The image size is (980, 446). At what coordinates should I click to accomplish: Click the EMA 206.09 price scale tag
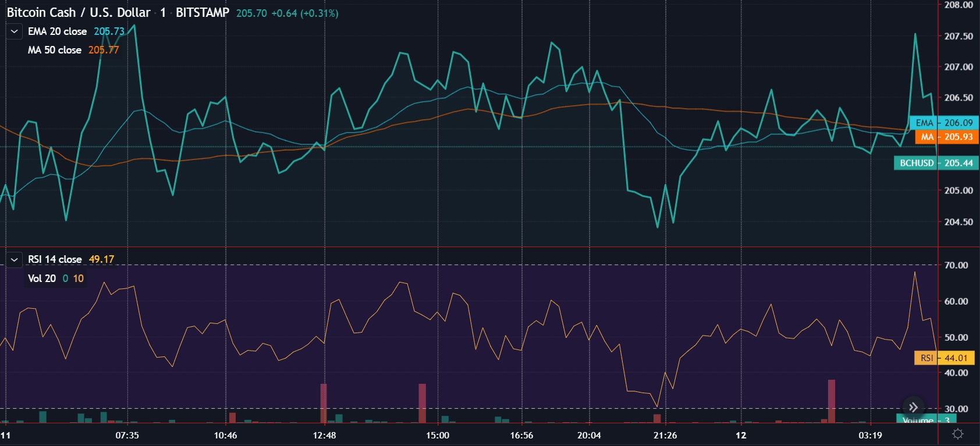click(x=944, y=123)
